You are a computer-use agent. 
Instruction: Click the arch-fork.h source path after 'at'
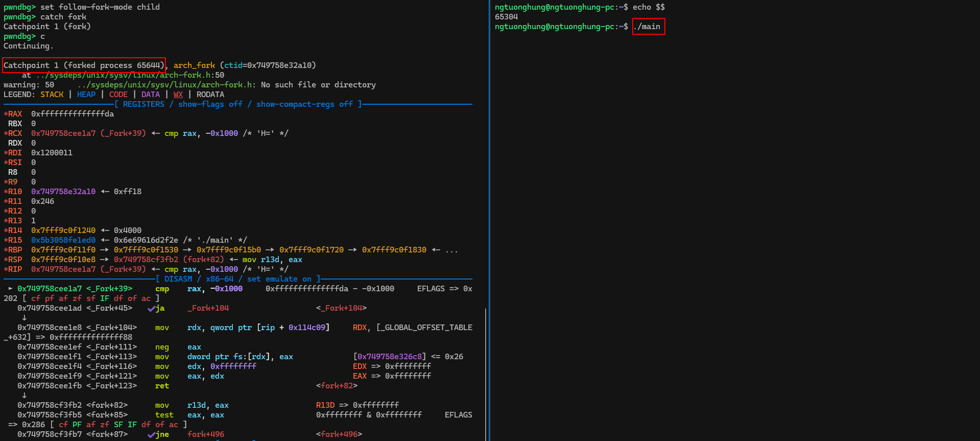[123, 75]
